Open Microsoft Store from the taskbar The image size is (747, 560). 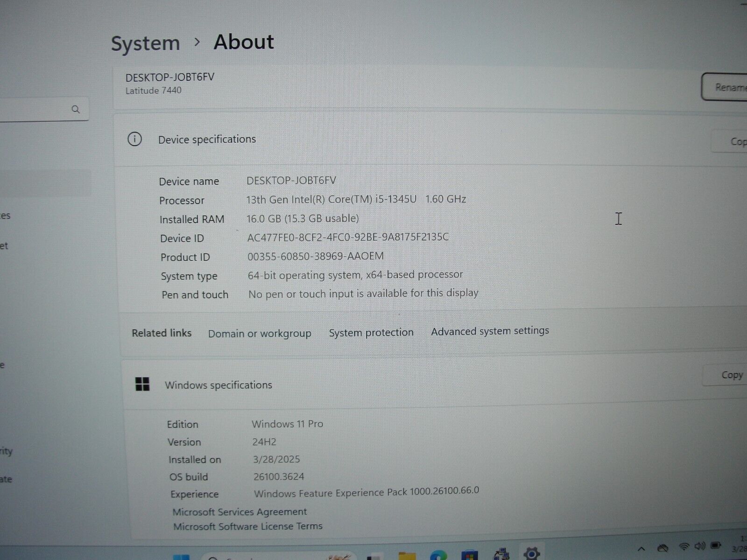(x=469, y=555)
